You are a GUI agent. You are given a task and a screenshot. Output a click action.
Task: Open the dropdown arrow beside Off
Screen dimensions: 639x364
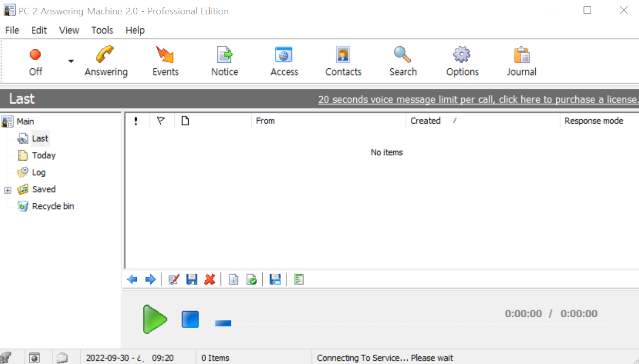tap(71, 61)
